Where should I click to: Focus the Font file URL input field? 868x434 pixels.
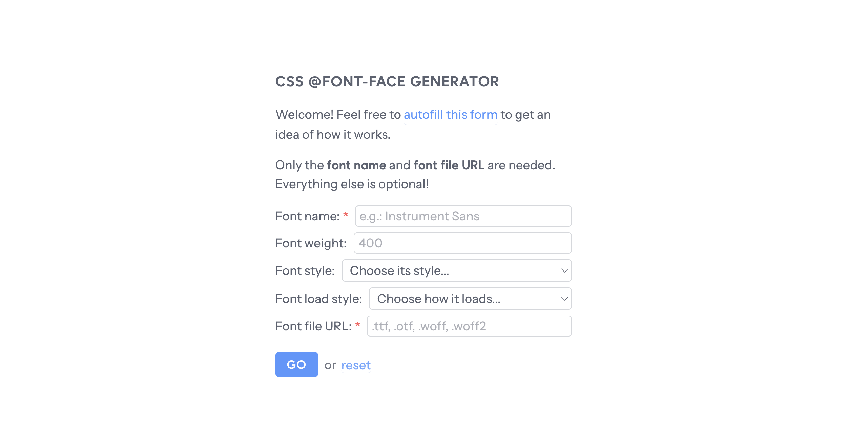click(x=469, y=326)
